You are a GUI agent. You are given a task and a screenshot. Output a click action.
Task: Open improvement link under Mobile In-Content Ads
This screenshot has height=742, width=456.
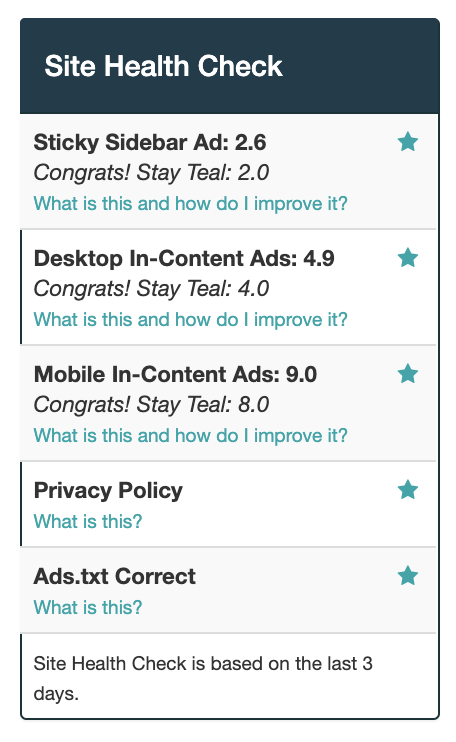coord(190,436)
